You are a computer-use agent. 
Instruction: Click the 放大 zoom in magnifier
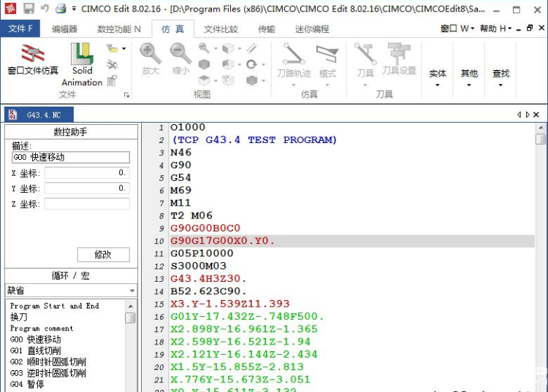pos(151,59)
